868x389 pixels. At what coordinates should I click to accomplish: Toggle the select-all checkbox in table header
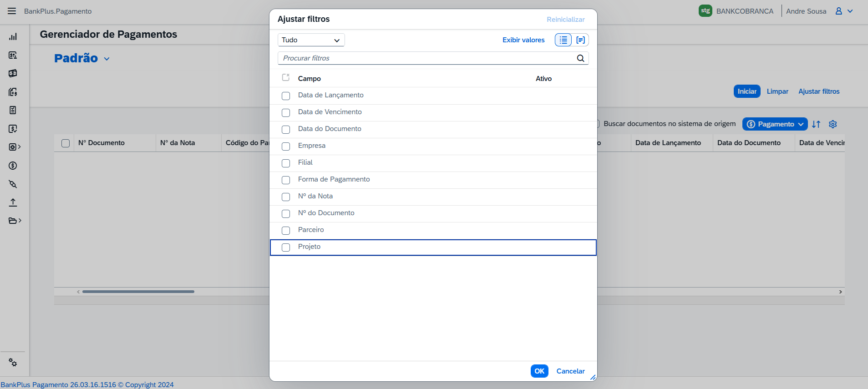66,143
